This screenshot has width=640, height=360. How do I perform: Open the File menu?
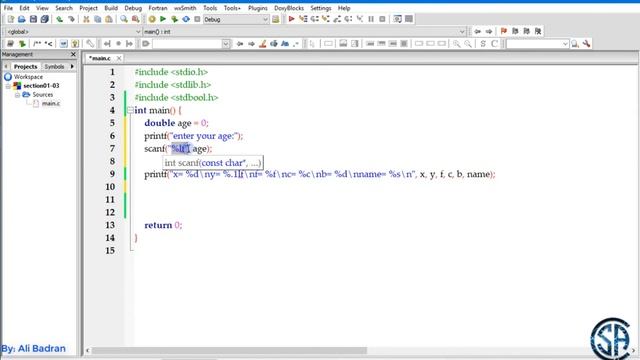tap(8, 8)
